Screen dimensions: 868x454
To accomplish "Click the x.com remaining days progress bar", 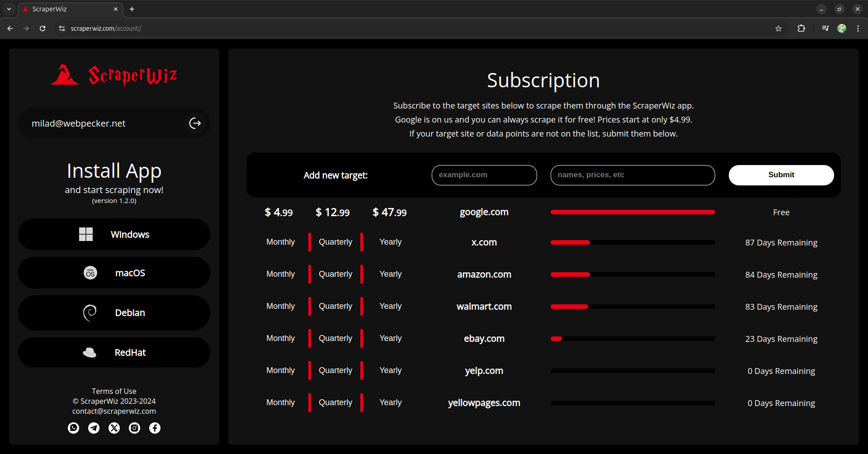I will pyautogui.click(x=632, y=242).
